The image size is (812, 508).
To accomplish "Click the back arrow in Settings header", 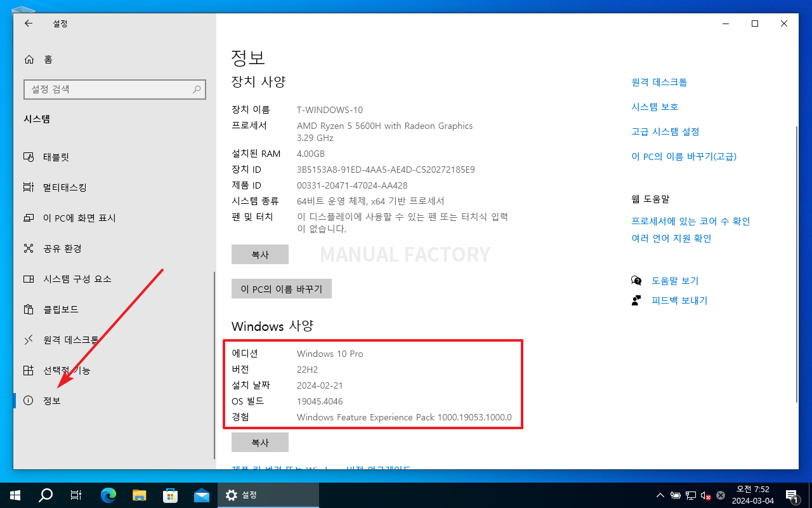I will pos(28,23).
